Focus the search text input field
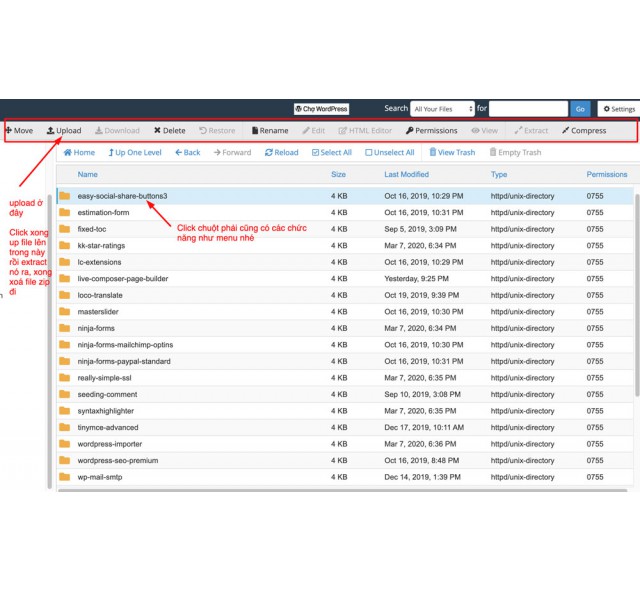The image size is (640, 590). coord(528,109)
